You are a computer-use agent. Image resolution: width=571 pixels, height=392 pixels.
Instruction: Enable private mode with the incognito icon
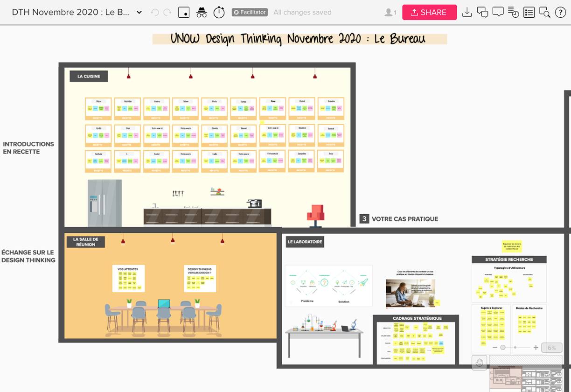coord(202,13)
